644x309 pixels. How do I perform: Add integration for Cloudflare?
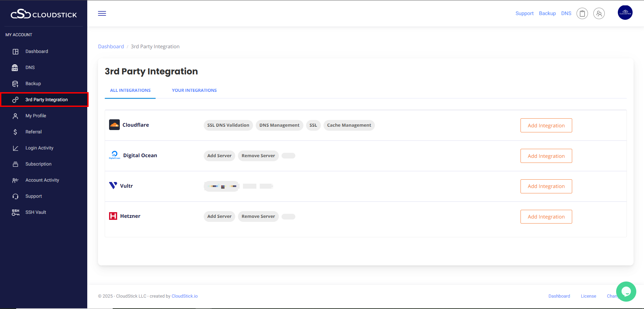pyautogui.click(x=546, y=125)
